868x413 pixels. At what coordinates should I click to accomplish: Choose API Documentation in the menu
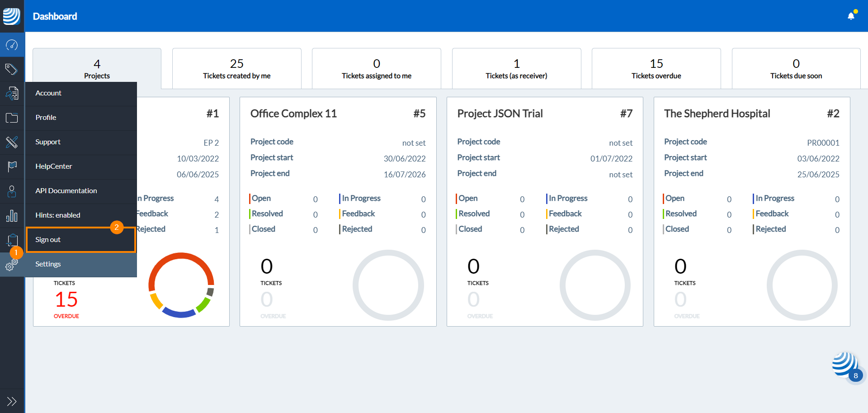point(66,191)
